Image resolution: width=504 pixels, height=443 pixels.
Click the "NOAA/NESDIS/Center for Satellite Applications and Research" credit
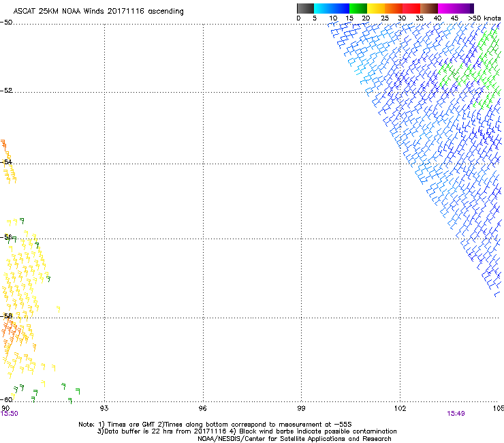point(294,439)
